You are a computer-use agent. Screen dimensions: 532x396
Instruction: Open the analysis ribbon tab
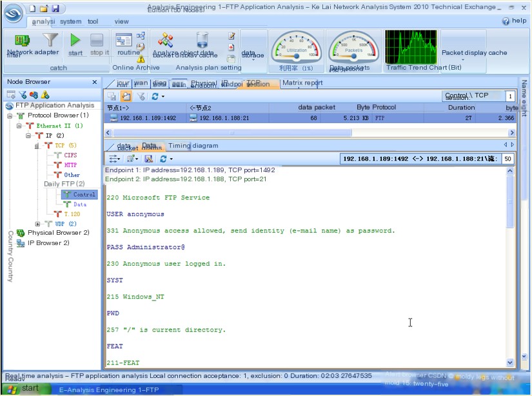click(43, 22)
